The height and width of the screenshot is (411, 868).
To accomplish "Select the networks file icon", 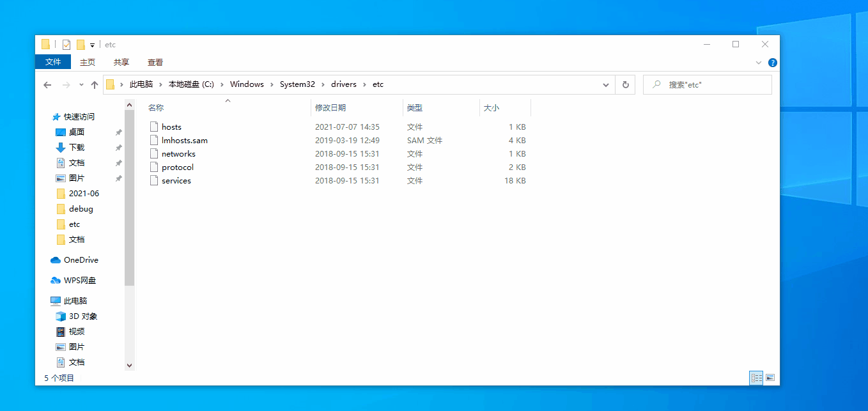I will coord(153,153).
